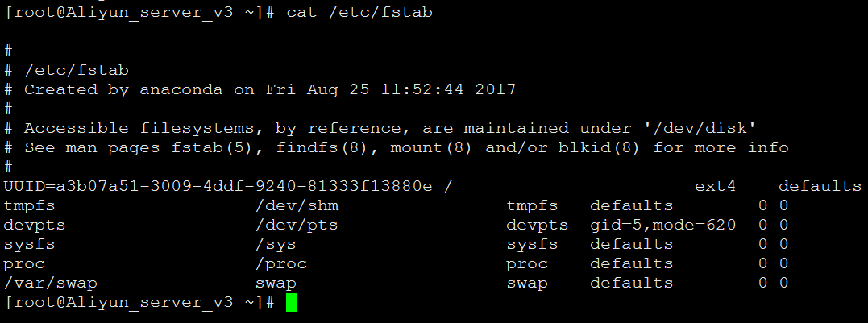Click the /dev/pts mount point
Viewport: 868px width, 323px height.
[296, 225]
